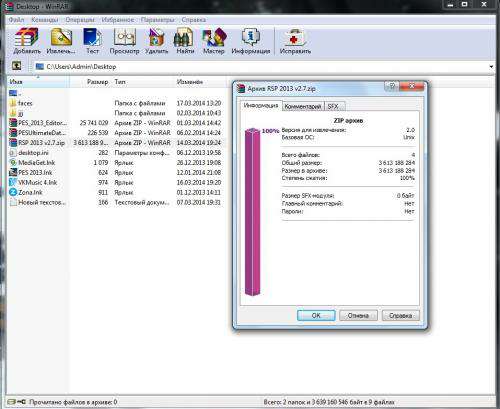The image size is (500, 409).
Task: Click the Текстовый докум... type cell
Action: [x=142, y=202]
